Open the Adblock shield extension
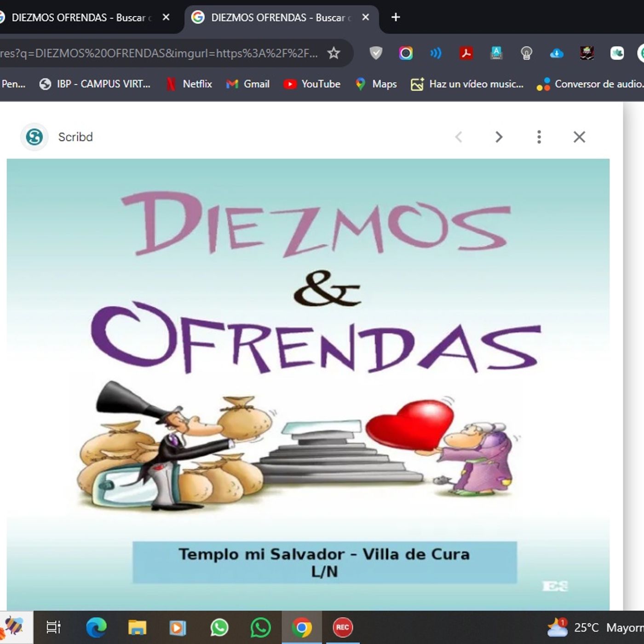 [376, 52]
